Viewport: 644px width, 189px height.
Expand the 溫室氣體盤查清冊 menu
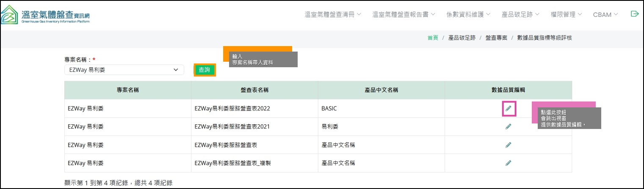[x=333, y=14]
